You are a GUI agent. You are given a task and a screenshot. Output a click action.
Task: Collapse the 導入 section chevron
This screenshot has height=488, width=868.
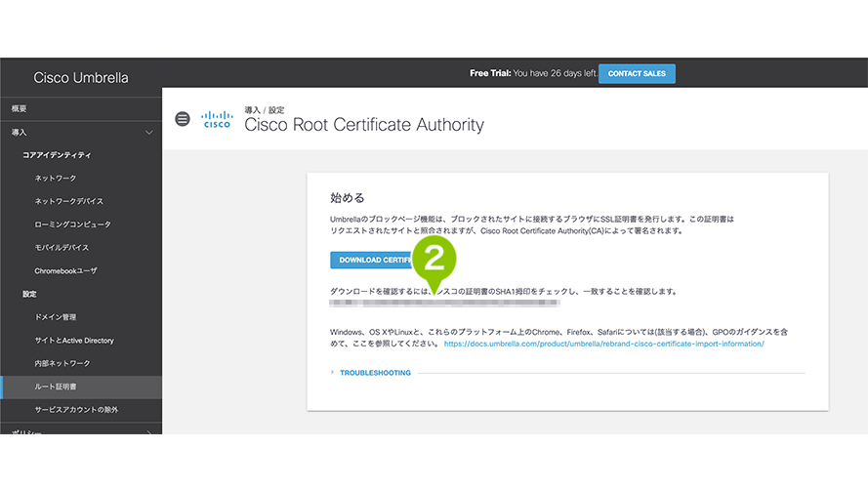click(x=149, y=133)
